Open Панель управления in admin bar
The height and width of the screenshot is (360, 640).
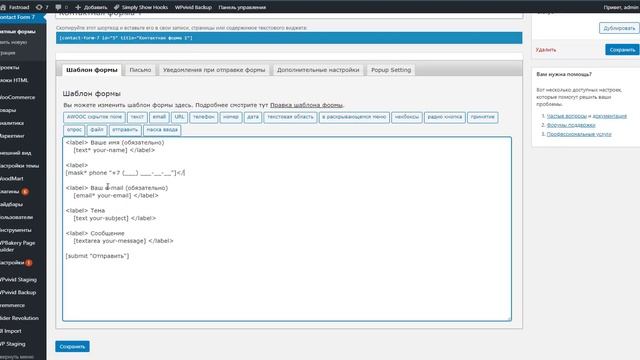point(242,7)
